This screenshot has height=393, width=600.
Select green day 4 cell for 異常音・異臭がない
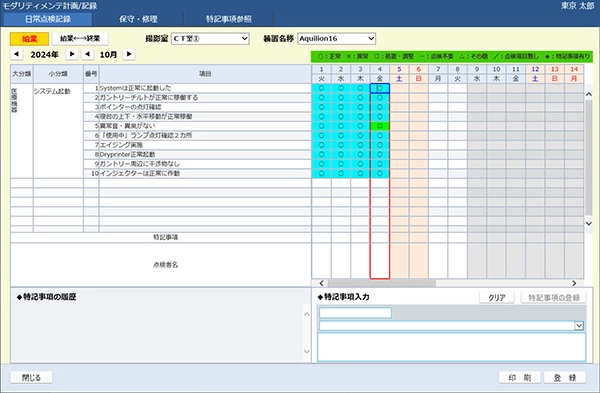[x=380, y=126]
